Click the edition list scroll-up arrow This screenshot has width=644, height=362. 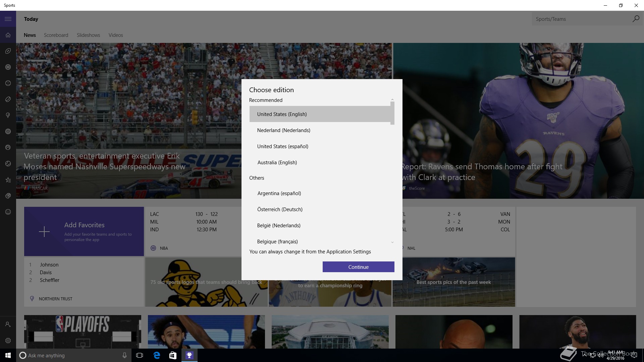[392, 100]
